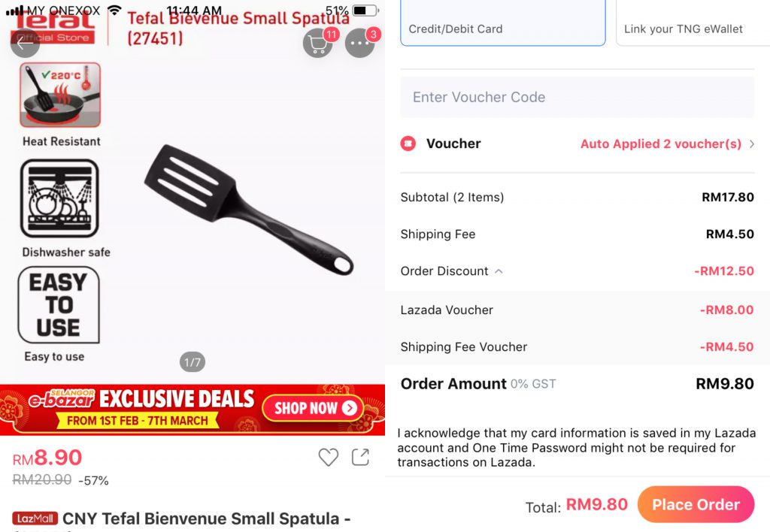The image size is (770, 532).
Task: Select Link your TNG eWallet option
Action: tap(692, 23)
